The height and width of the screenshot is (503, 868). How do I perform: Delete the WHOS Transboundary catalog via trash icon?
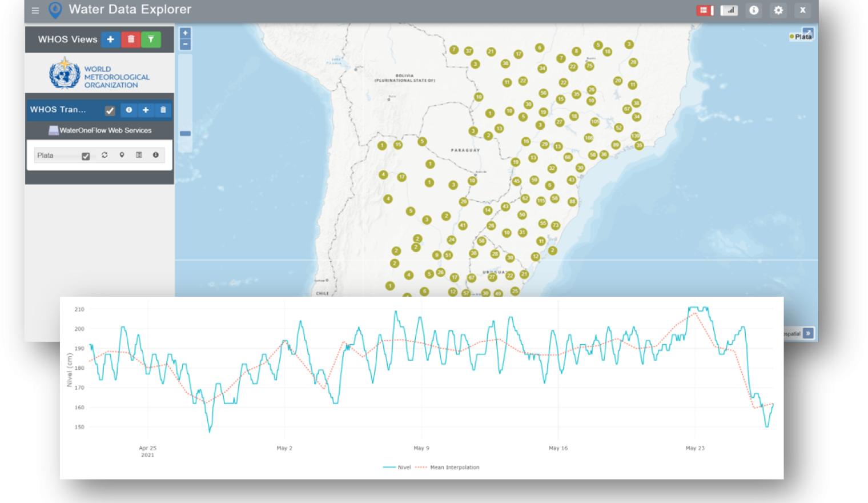[163, 110]
